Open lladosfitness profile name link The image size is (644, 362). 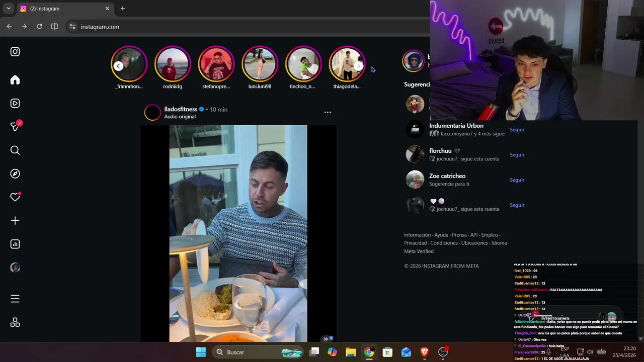click(181, 109)
